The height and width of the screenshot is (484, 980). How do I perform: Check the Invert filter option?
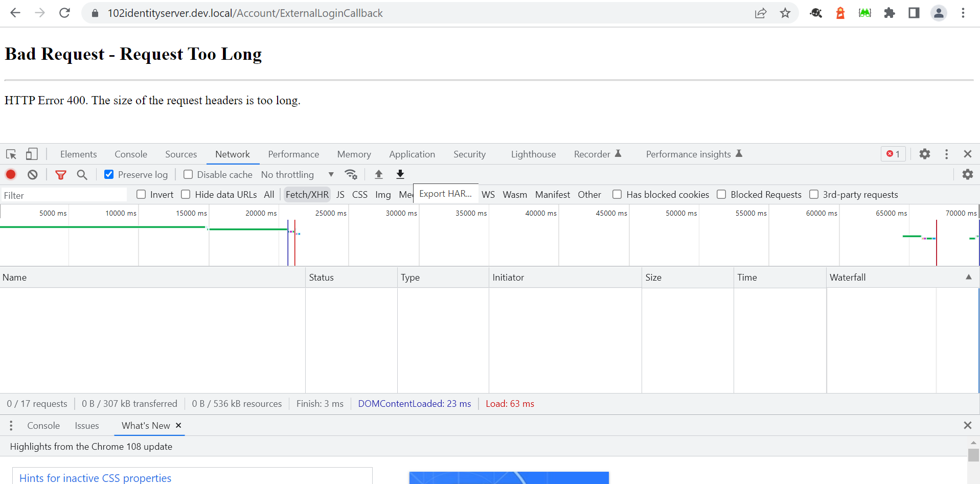[141, 194]
